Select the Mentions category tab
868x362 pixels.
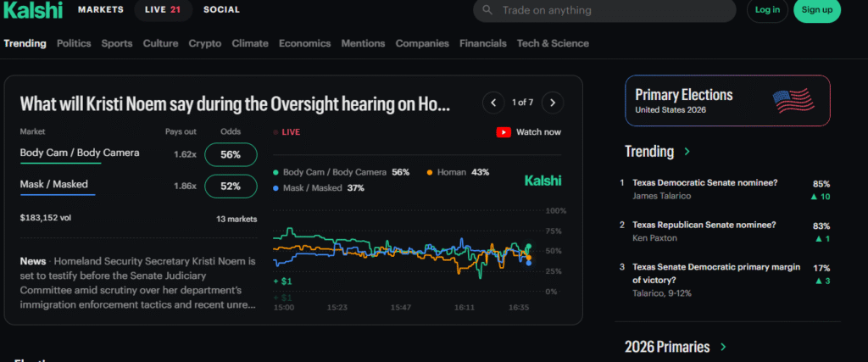coord(363,43)
